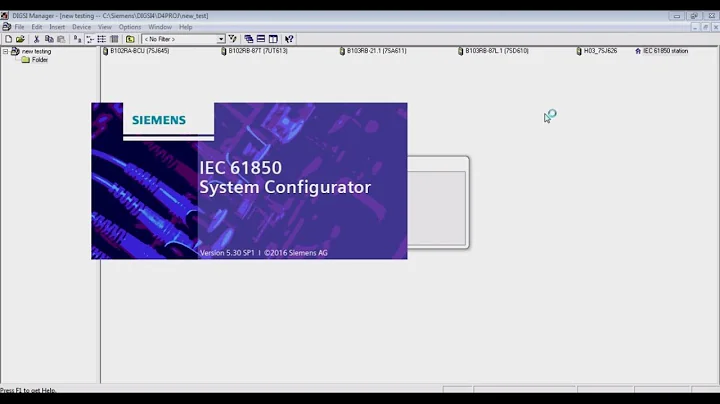720x404 pixels.
Task: Go up one level folder icon
Action: tap(130, 39)
